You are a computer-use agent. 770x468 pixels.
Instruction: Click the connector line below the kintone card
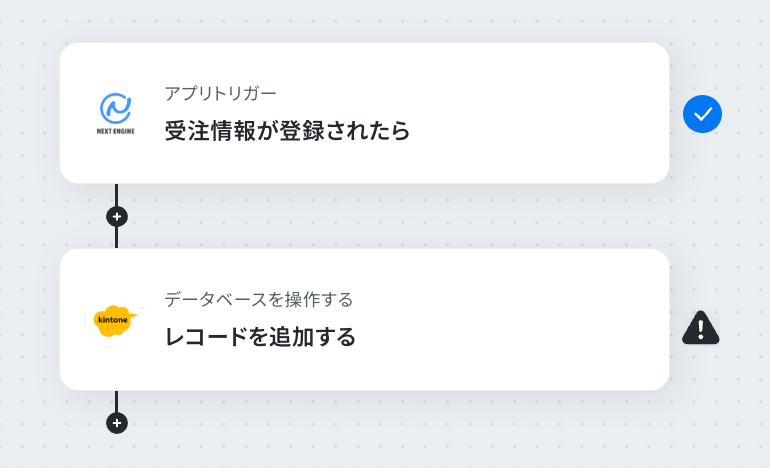tap(116, 401)
